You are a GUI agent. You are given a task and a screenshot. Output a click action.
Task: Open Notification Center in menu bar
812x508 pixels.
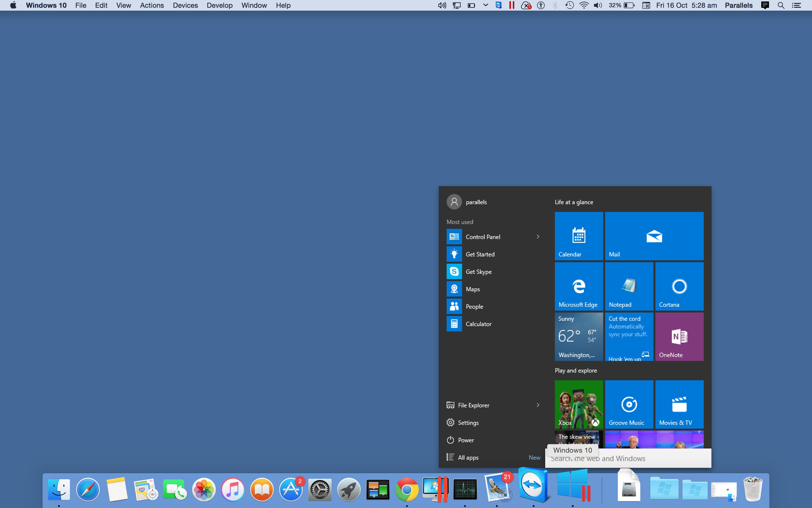(x=796, y=5)
